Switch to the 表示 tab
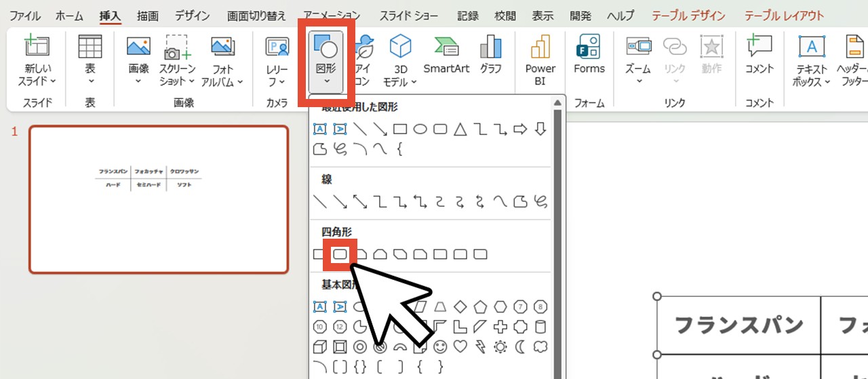The width and height of the screenshot is (868, 379). pos(542,16)
